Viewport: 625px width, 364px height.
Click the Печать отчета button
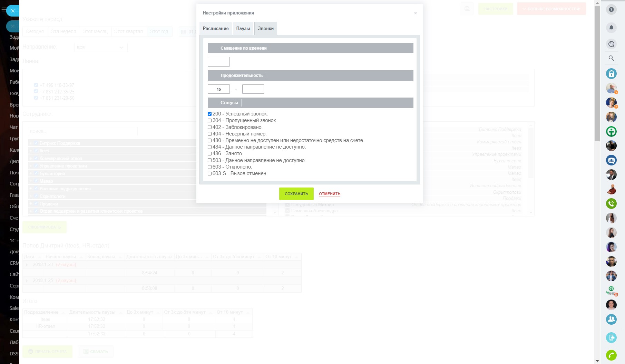pyautogui.click(x=48, y=352)
